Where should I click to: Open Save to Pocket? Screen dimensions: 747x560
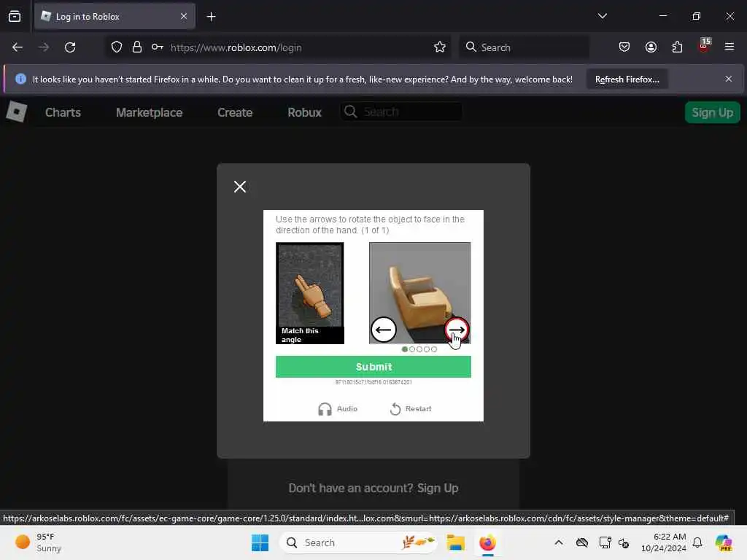coord(624,47)
